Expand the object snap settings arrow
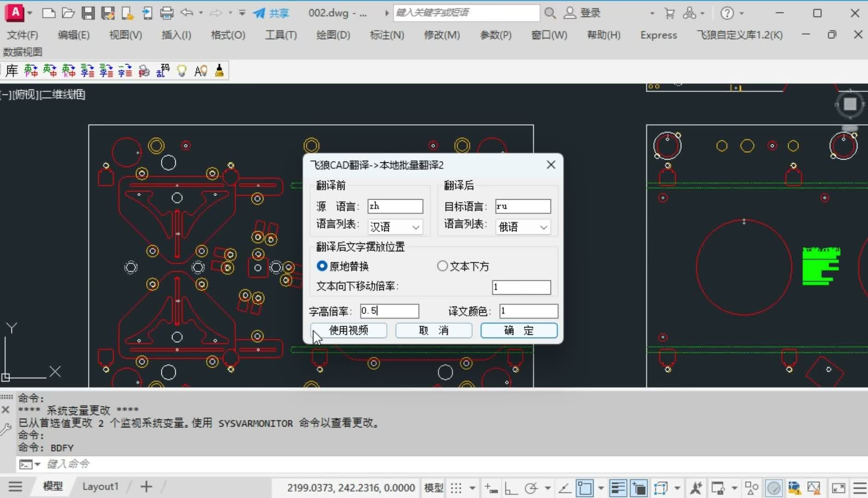This screenshot has width=868, height=498. (600, 488)
